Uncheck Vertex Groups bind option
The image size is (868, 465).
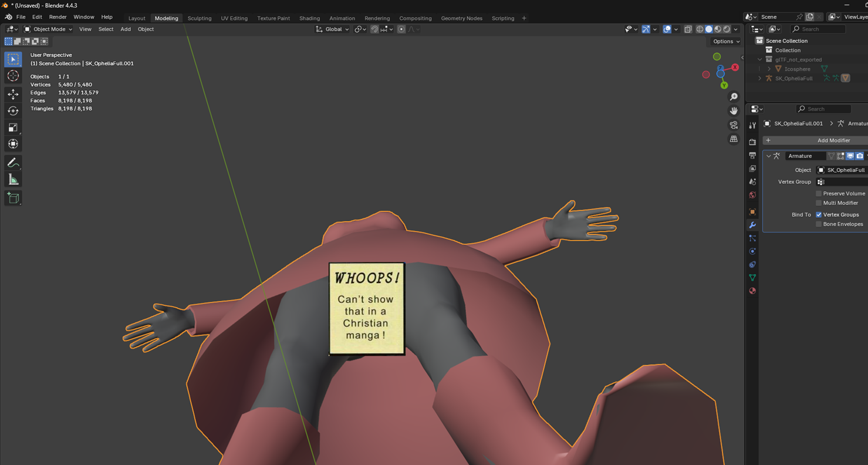tap(819, 214)
